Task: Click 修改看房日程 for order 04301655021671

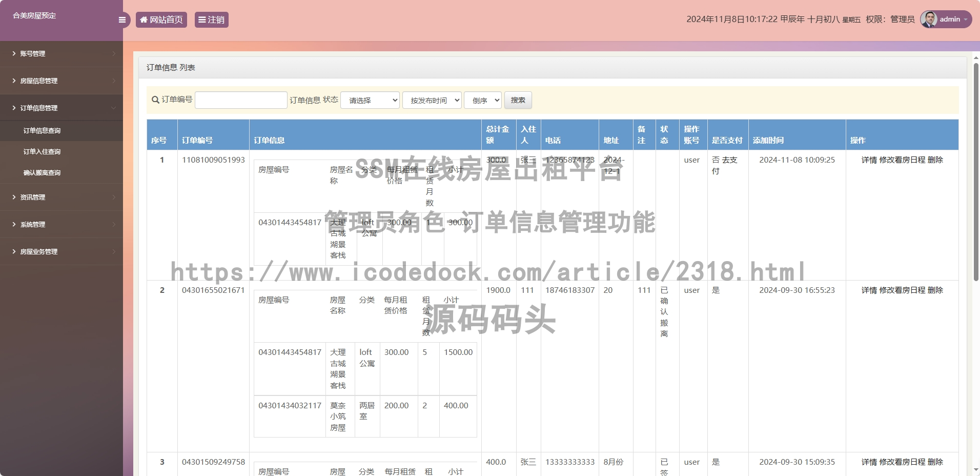Action: click(902, 290)
